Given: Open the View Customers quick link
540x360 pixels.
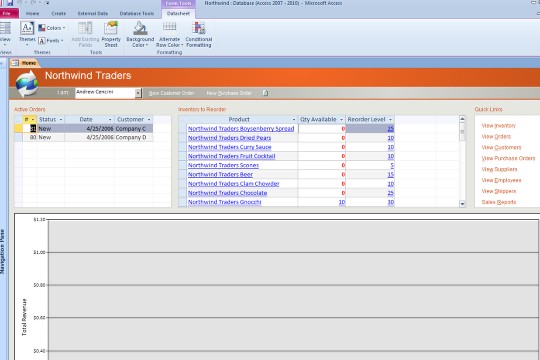Looking at the screenshot, I should click(x=501, y=147).
